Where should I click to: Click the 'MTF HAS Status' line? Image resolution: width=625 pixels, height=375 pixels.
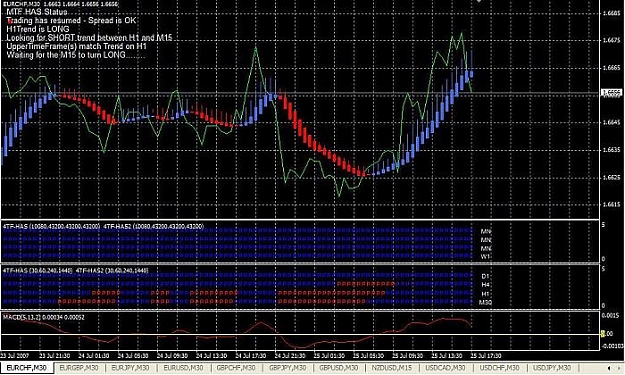click(x=37, y=12)
